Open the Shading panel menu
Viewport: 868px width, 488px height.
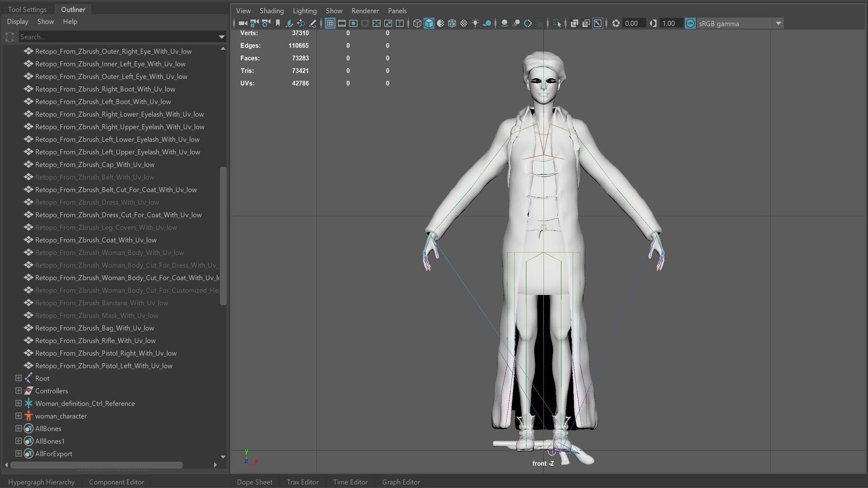(271, 11)
